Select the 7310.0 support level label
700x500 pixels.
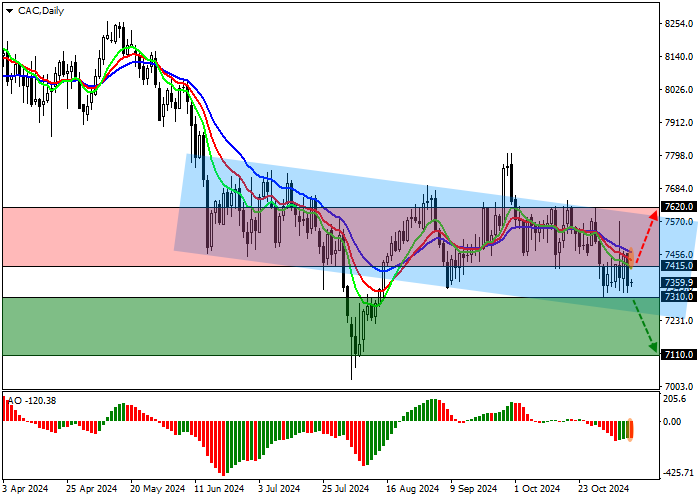(679, 296)
